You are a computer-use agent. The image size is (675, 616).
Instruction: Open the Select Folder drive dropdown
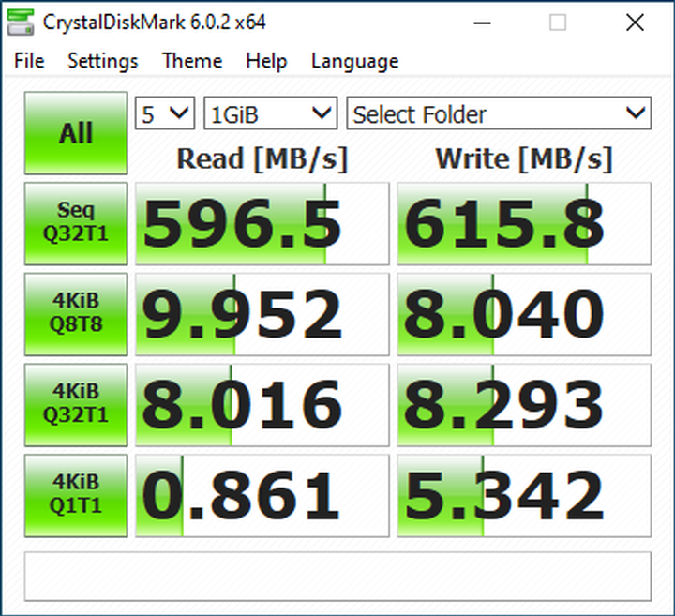499,114
